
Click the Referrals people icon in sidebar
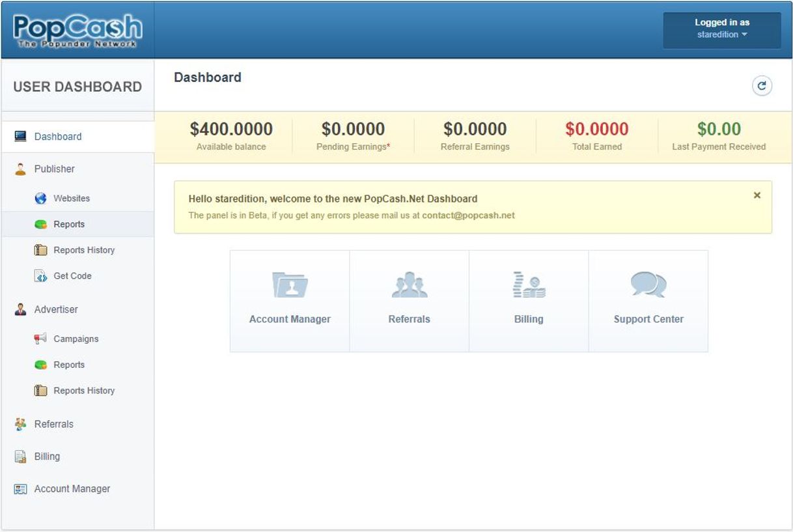click(x=20, y=425)
